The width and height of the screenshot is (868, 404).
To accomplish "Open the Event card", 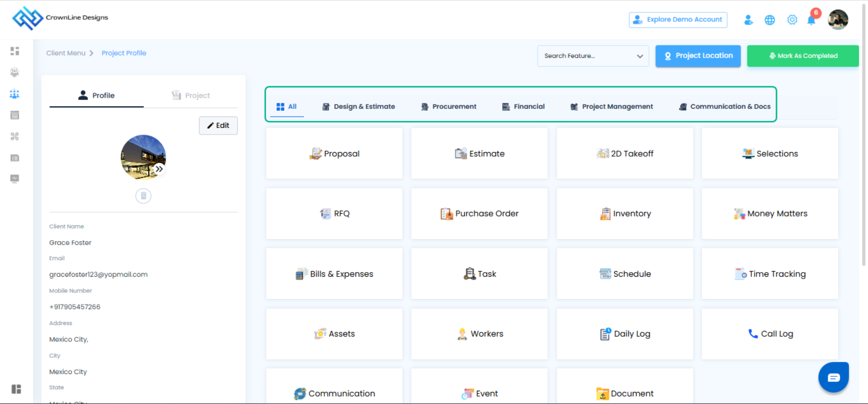I will tap(480, 386).
